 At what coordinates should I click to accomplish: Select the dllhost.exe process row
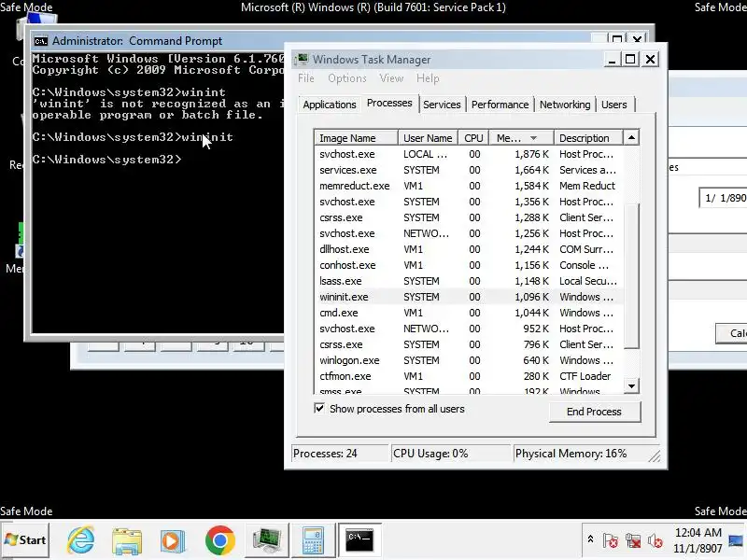coord(469,249)
